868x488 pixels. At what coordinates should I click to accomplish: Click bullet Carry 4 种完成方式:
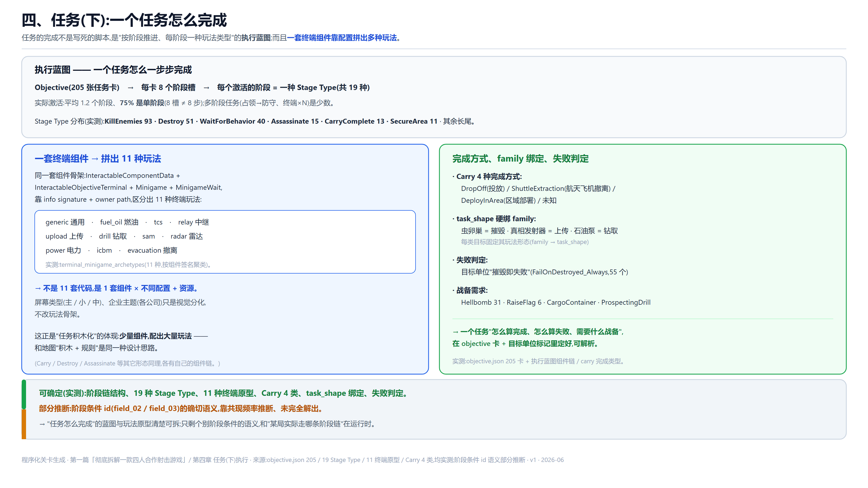coord(487,176)
